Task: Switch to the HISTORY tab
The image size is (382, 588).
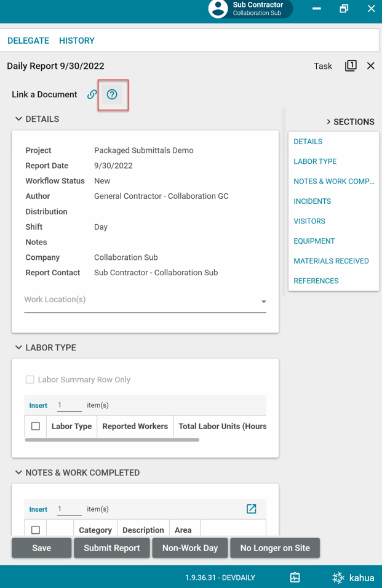Action: point(77,41)
